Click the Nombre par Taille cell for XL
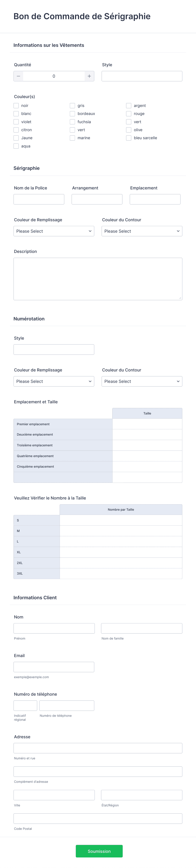 coord(121,552)
